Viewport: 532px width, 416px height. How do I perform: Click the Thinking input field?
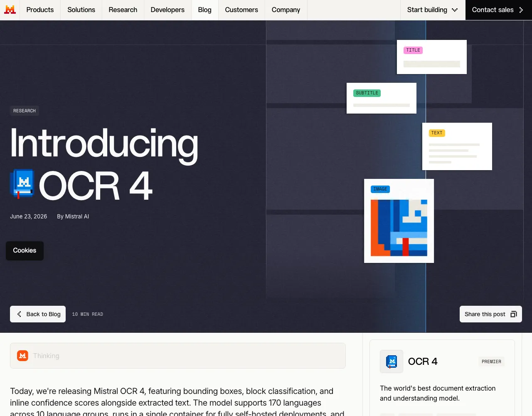[x=178, y=356]
